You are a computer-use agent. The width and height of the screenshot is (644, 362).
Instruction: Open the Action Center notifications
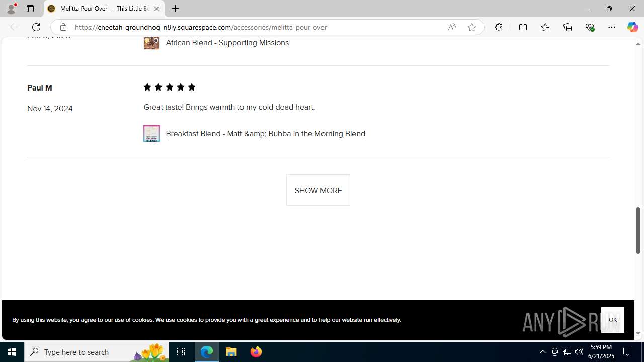point(628,352)
